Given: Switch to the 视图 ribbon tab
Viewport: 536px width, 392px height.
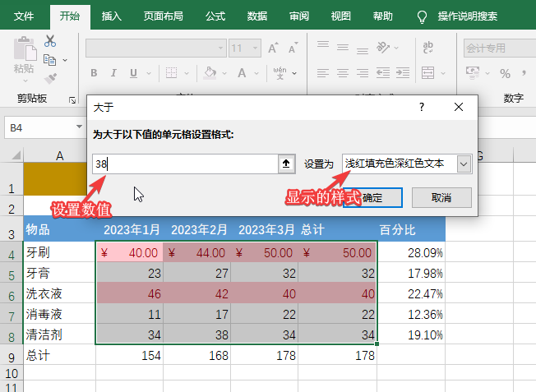Looking at the screenshot, I should coord(341,16).
